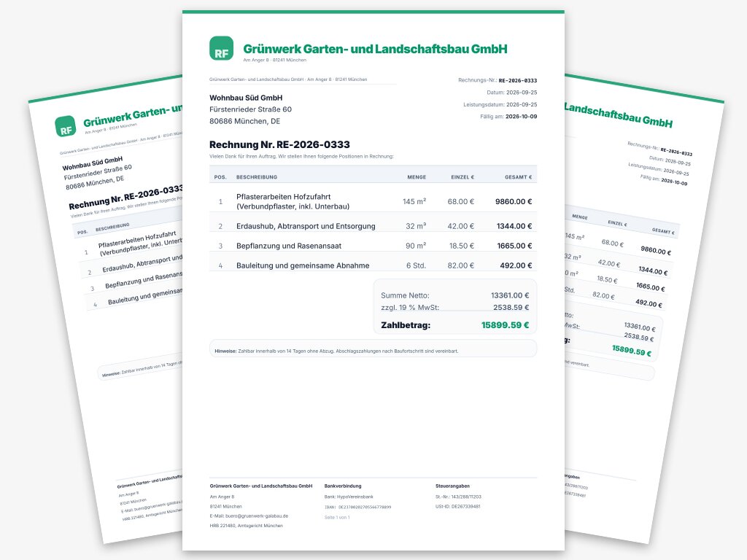Click the BESCHREIBUNG column header on the center invoice
The image size is (747, 560).
[x=257, y=177]
